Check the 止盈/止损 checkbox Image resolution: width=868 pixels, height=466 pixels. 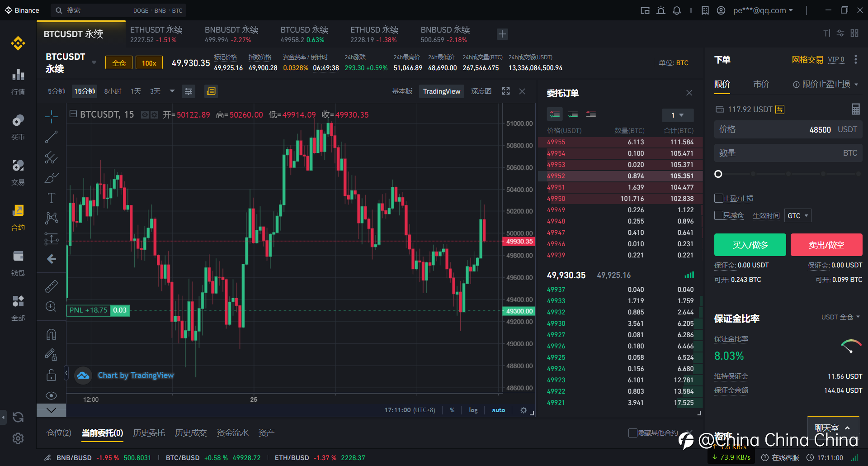[718, 198]
